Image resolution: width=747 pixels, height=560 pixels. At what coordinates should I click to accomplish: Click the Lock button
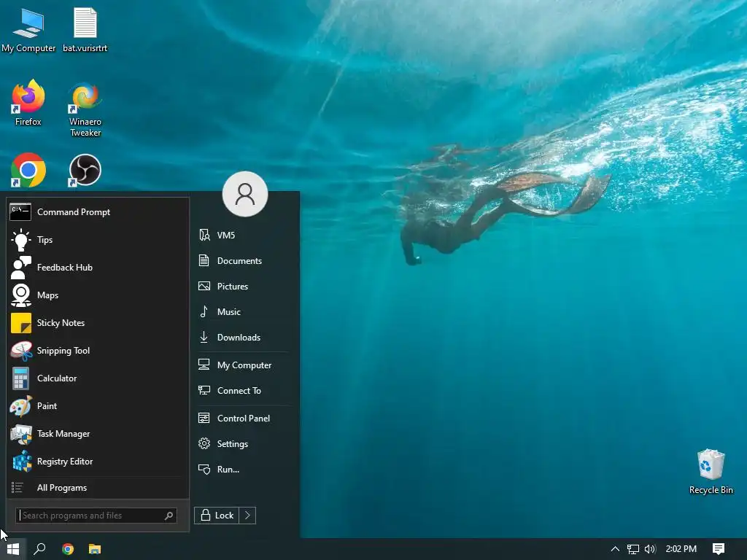click(x=216, y=516)
